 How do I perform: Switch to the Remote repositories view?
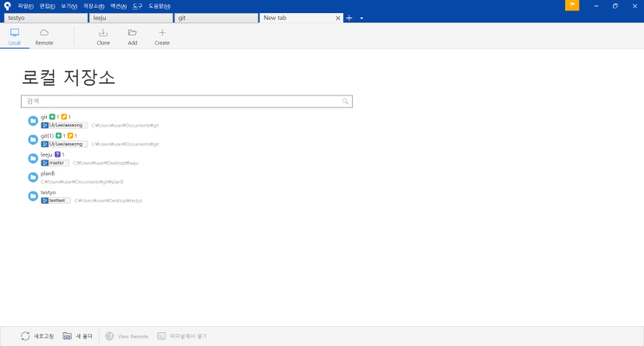point(44,36)
